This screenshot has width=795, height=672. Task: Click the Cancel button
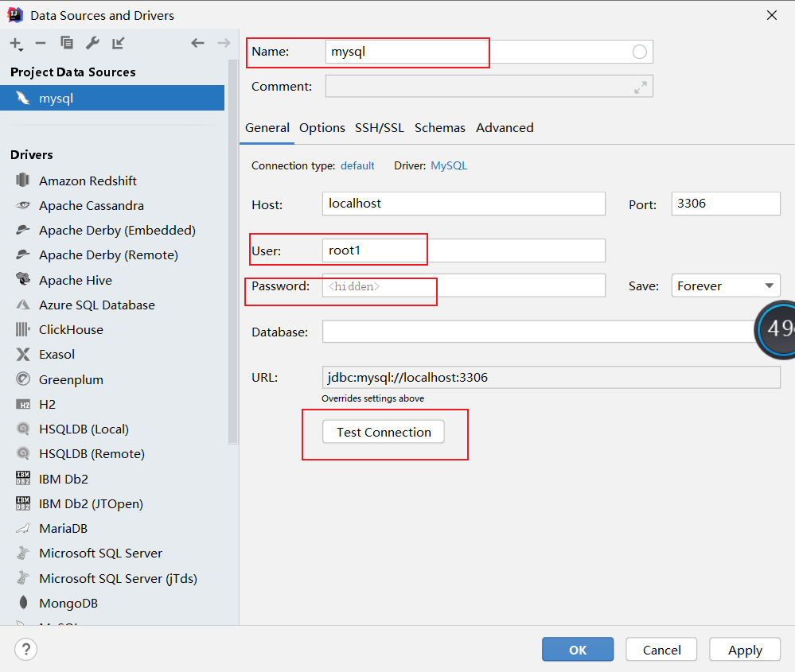coord(661,649)
